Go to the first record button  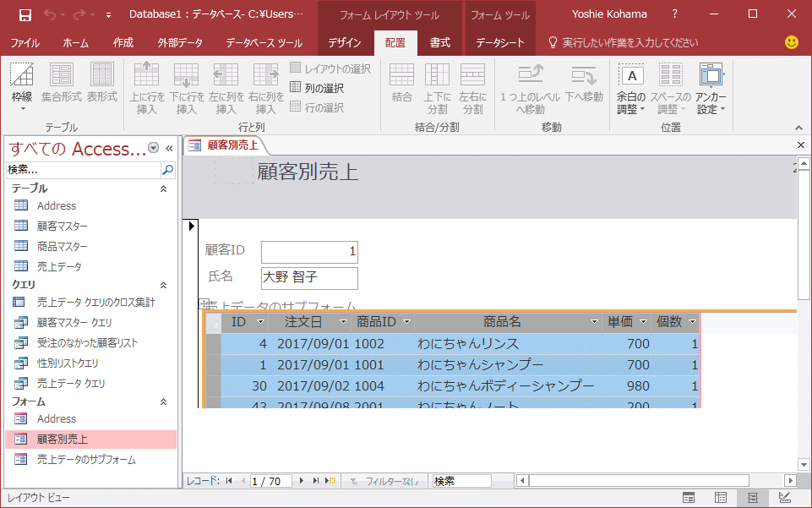[229, 481]
